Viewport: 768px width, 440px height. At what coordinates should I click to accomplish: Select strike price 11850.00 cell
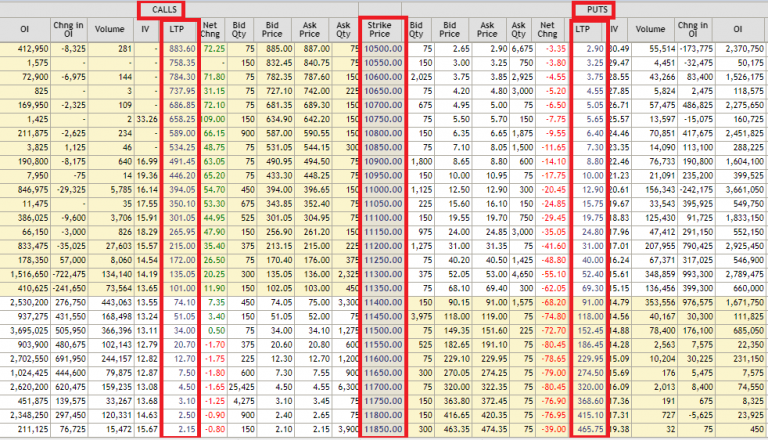(x=383, y=430)
